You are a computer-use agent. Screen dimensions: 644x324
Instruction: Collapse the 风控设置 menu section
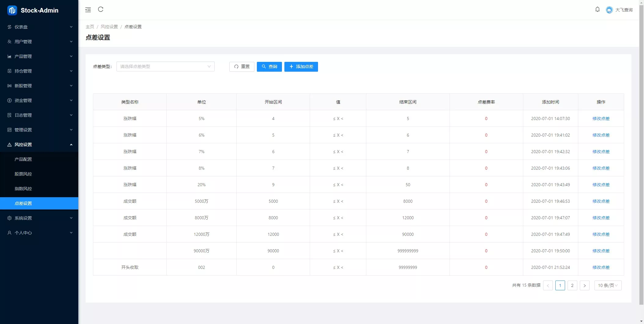pyautogui.click(x=39, y=145)
